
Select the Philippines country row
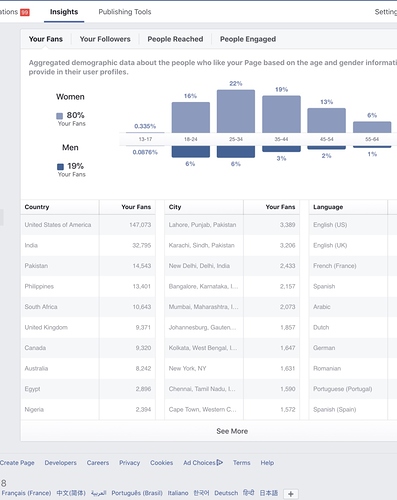[88, 286]
